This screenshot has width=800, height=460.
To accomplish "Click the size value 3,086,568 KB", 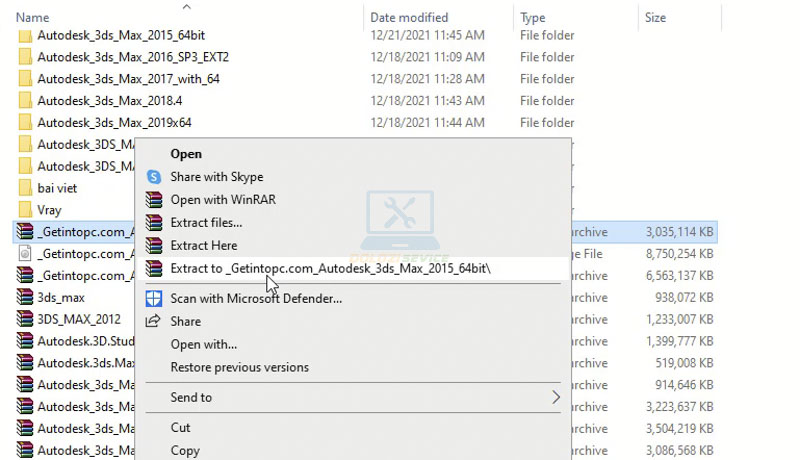I will click(680, 450).
